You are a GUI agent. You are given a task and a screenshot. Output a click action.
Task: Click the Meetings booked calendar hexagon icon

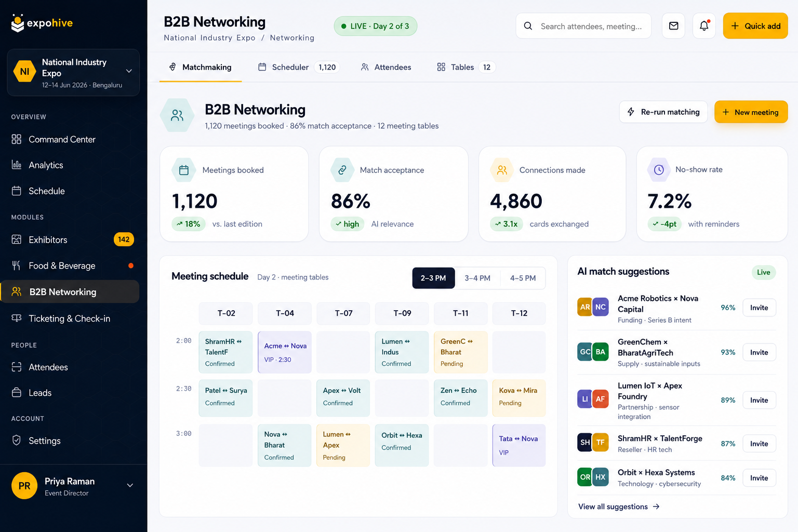coord(184,170)
